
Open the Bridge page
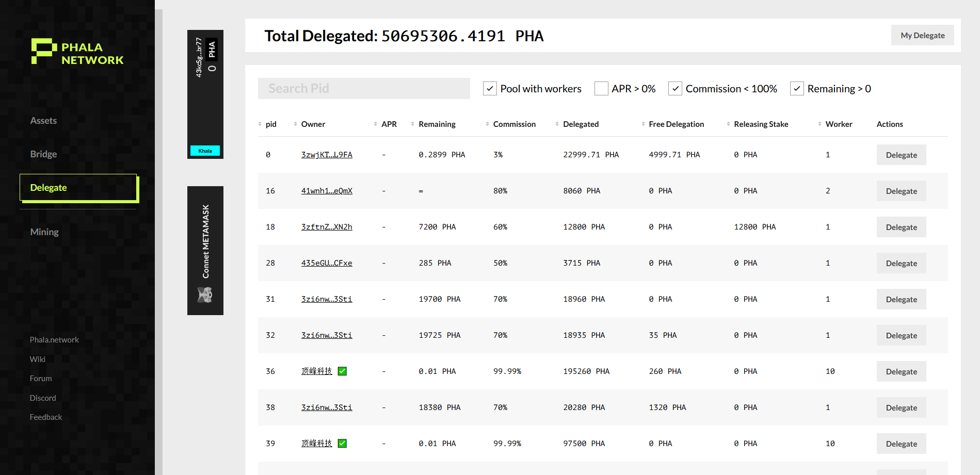click(x=43, y=154)
